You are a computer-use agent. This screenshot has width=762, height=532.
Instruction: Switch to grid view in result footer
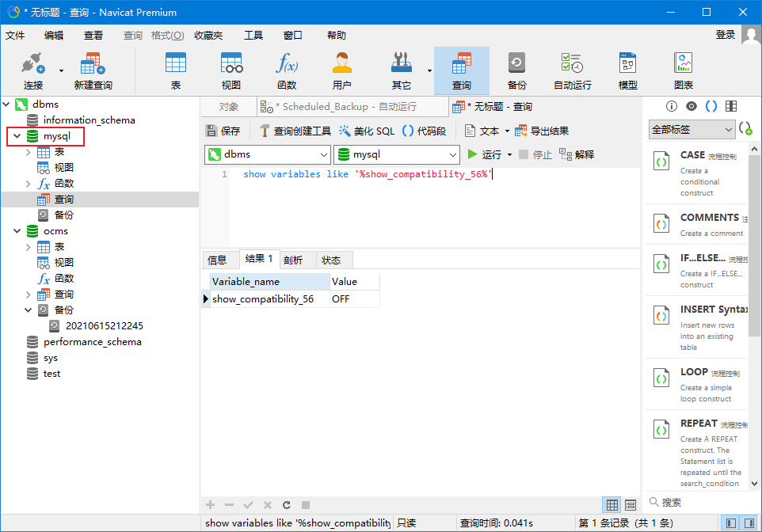(612, 504)
